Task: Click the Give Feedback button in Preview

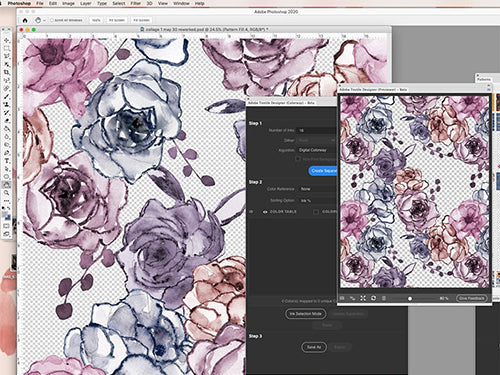Action: (471, 298)
